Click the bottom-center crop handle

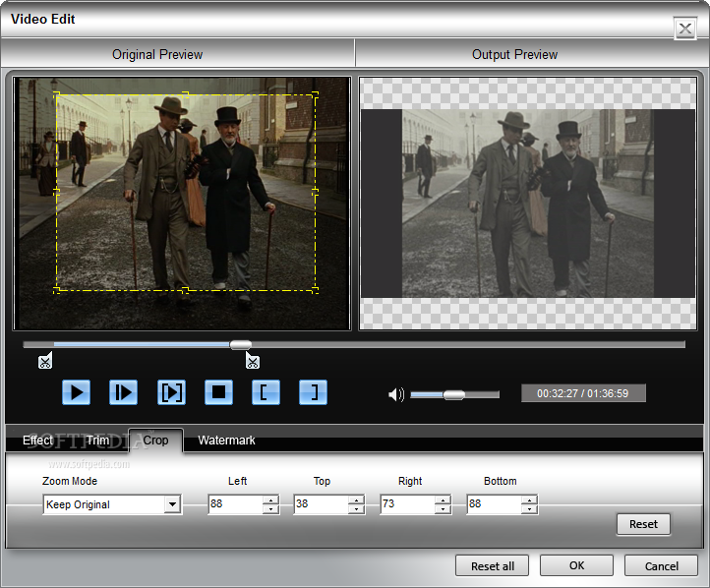[185, 290]
